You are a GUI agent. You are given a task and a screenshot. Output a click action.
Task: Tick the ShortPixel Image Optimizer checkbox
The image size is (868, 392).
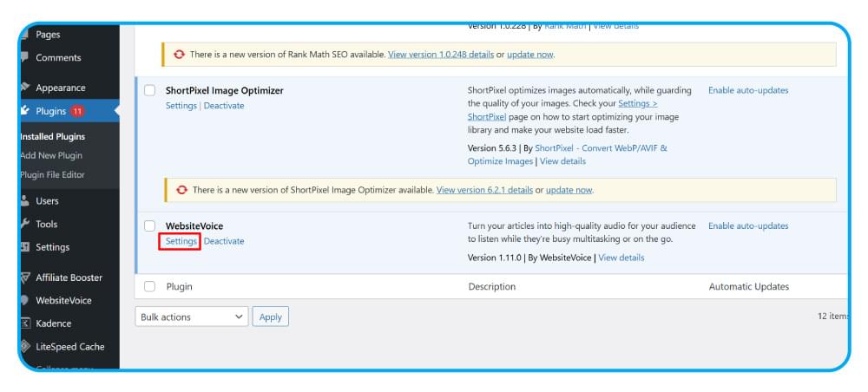click(149, 91)
